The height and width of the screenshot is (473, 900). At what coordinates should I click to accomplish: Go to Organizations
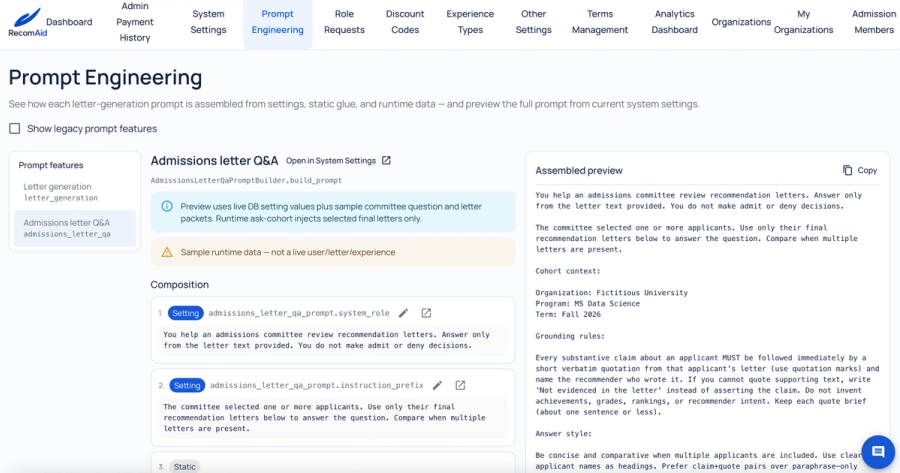pos(741,22)
